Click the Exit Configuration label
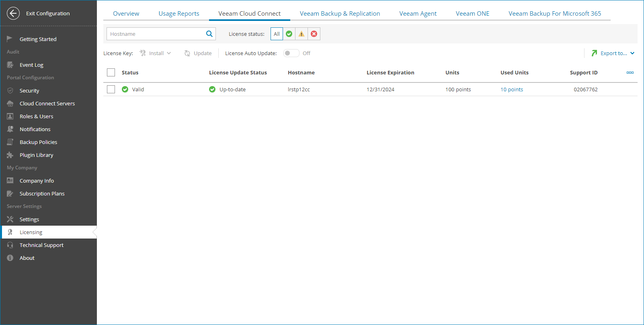 (x=48, y=13)
